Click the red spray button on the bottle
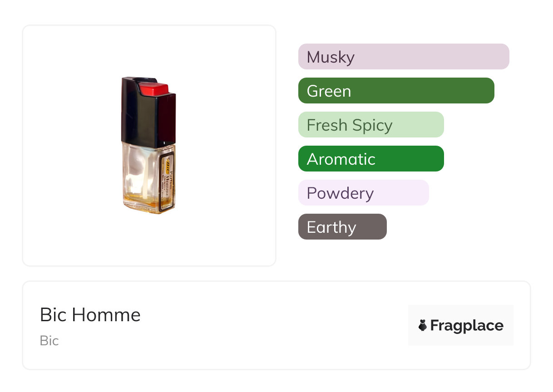The image size is (553, 392). point(153,88)
